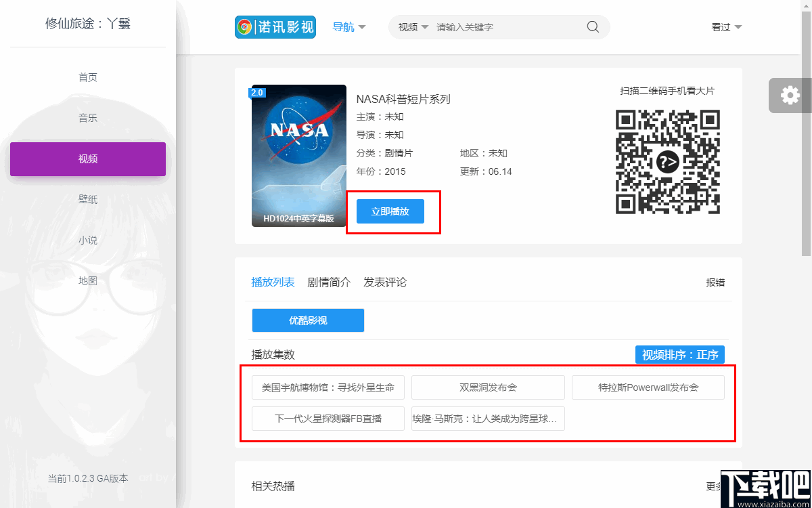
Task: Switch to 剧情简介 tab
Action: click(329, 282)
